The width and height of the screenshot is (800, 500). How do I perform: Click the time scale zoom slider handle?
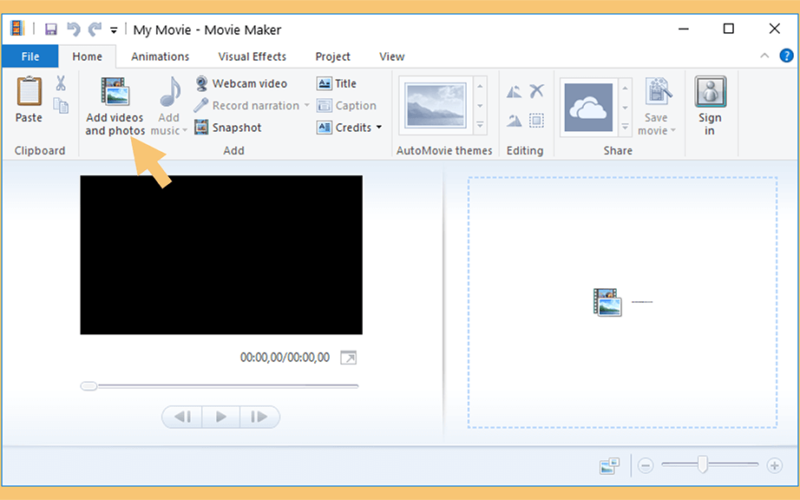(703, 465)
